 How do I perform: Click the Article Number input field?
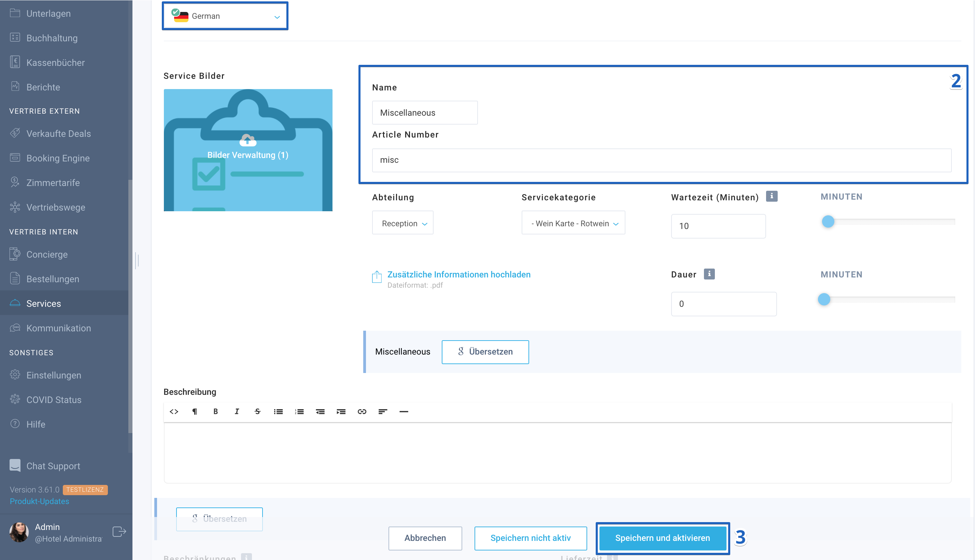(x=661, y=160)
